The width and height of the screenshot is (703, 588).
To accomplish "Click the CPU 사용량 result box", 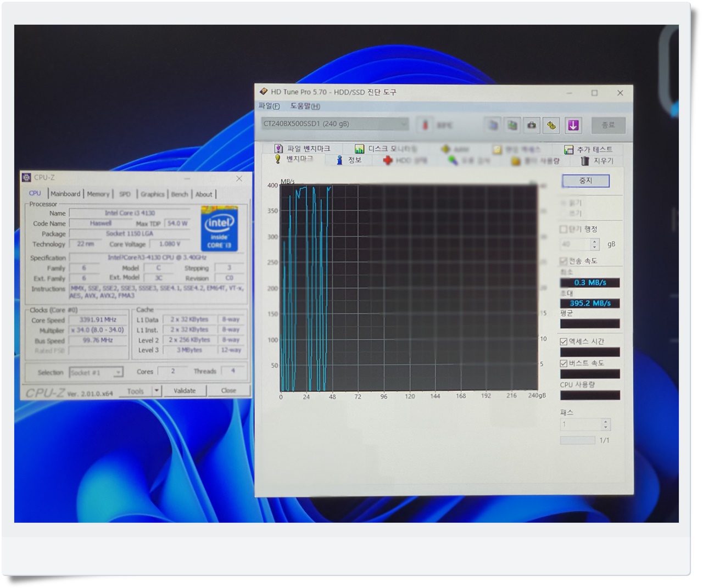I will click(x=590, y=395).
